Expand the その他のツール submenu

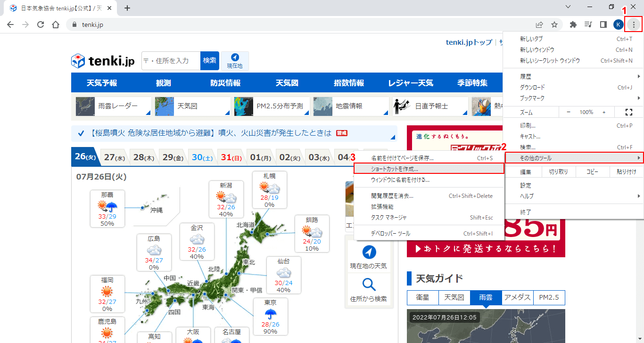tap(574, 158)
